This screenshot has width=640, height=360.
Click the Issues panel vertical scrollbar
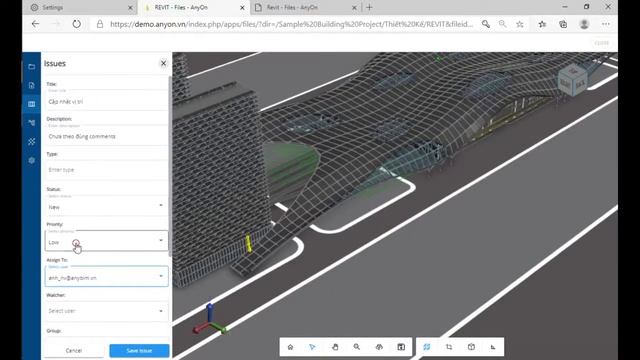coord(170,167)
